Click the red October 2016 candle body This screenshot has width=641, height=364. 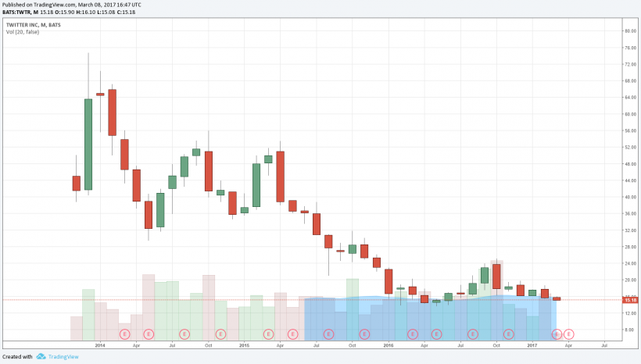496,277
